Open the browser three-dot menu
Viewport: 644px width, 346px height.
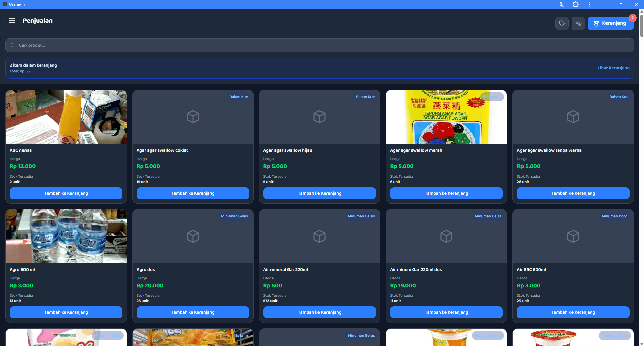[589, 4]
